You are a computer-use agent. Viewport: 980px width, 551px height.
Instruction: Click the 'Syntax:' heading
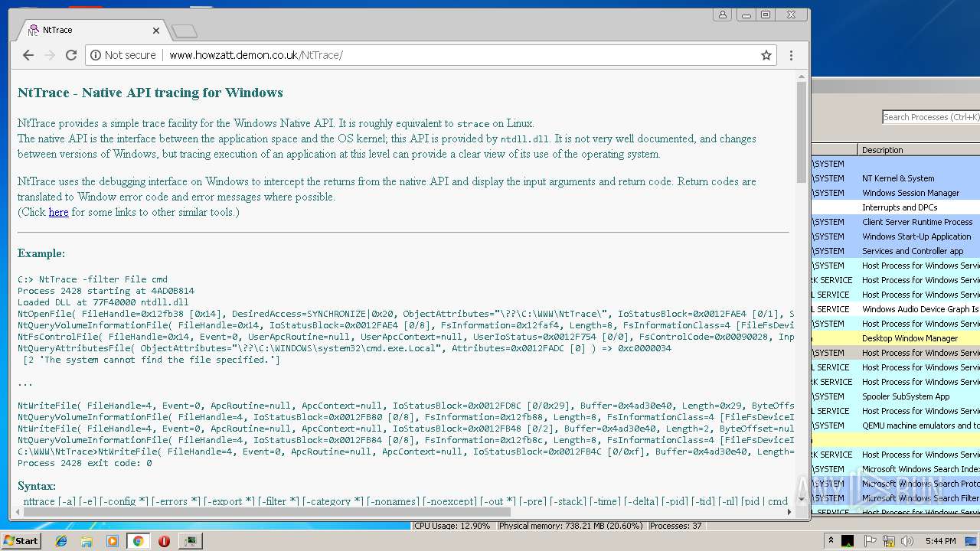click(37, 486)
